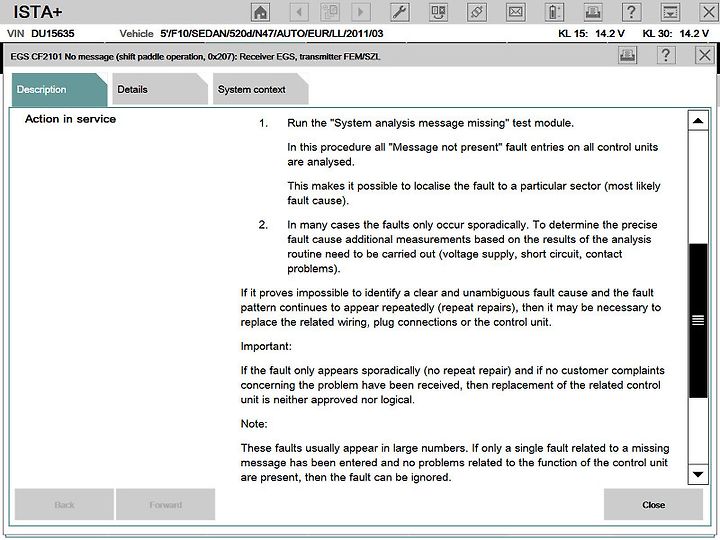The image size is (720, 540).
Task: Click the Forward button at bottom
Action: pos(165,505)
